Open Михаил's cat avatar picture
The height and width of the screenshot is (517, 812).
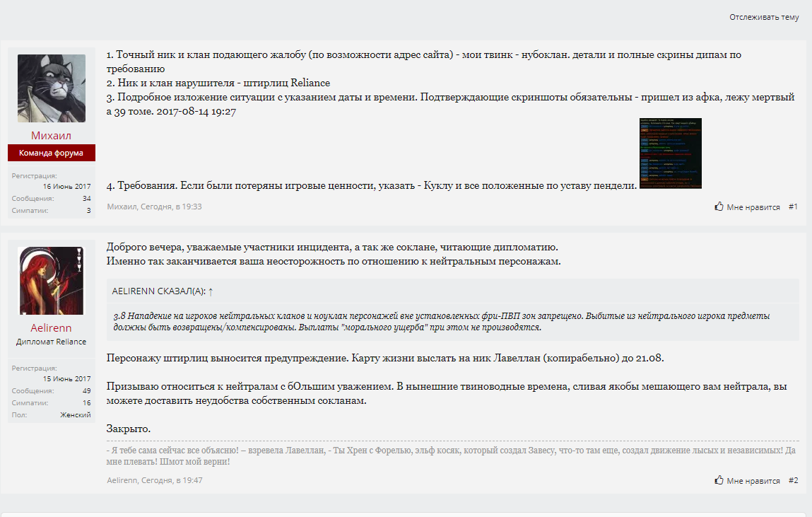[x=52, y=88]
